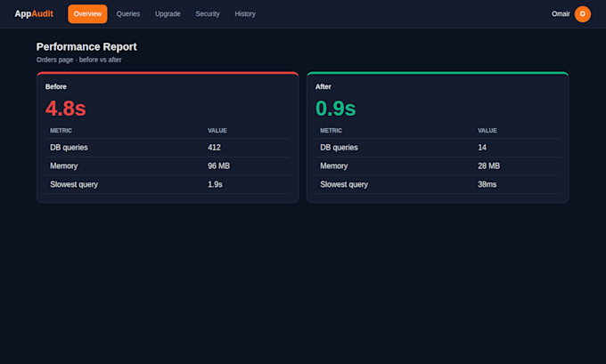Open the Security tab
The image size is (606, 364).
(x=208, y=14)
